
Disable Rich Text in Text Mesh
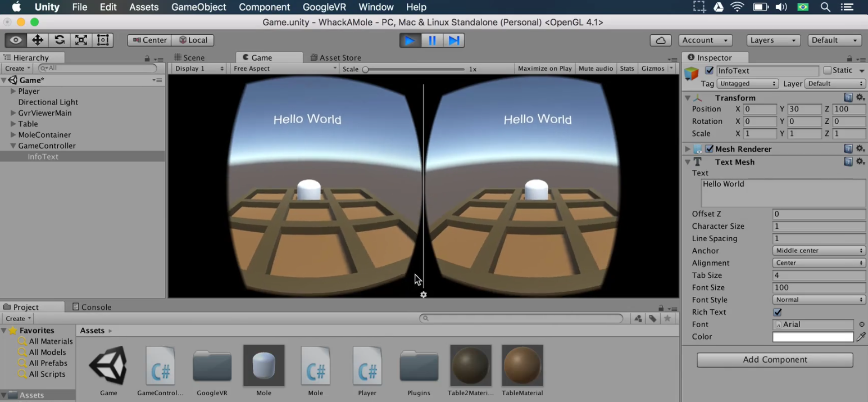778,312
